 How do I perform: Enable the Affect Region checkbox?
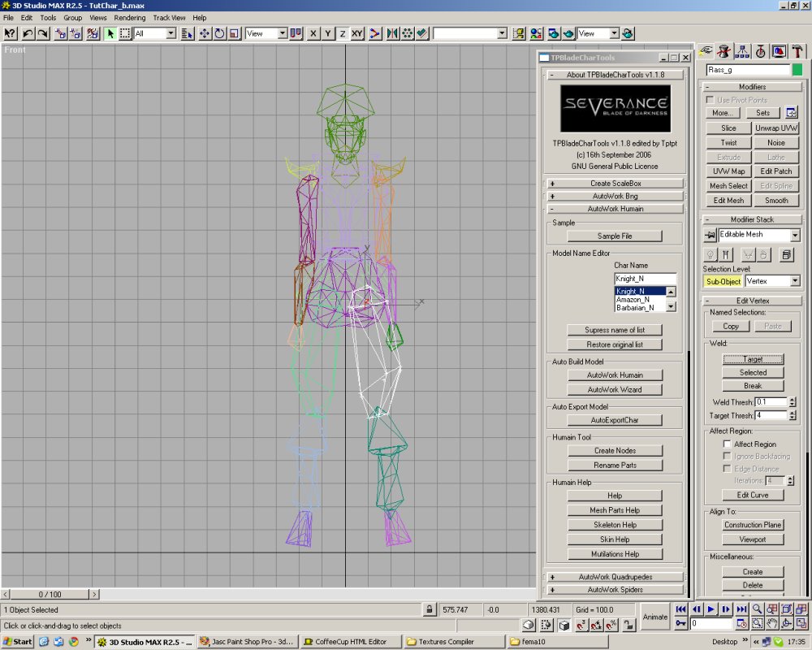click(727, 444)
